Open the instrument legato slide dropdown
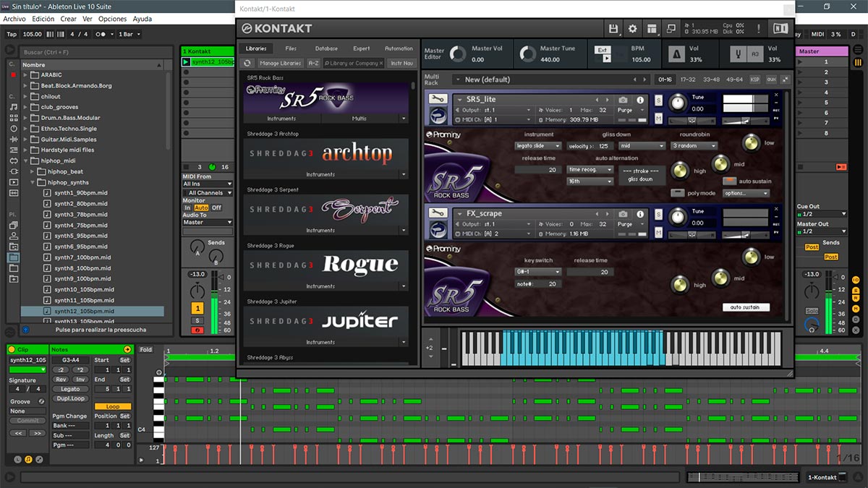The height and width of the screenshot is (488, 868). (538, 146)
